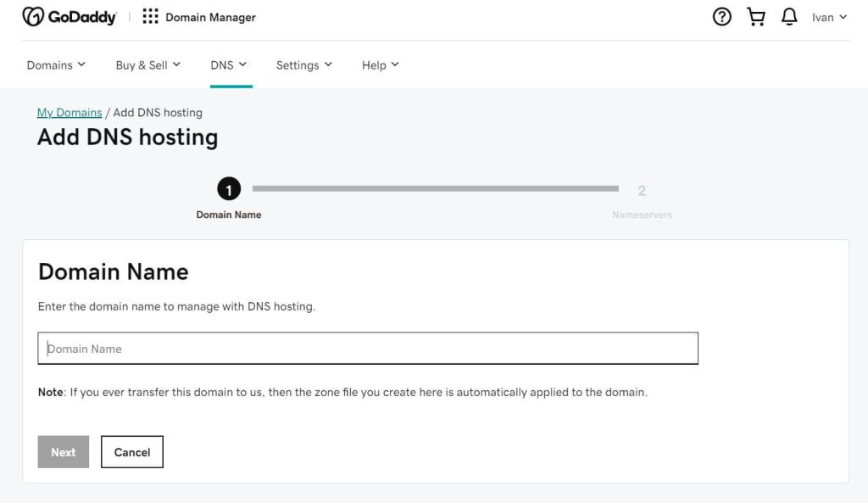This screenshot has height=503, width=868.
Task: Switch to the DNS navigation tab
Action: click(x=229, y=64)
